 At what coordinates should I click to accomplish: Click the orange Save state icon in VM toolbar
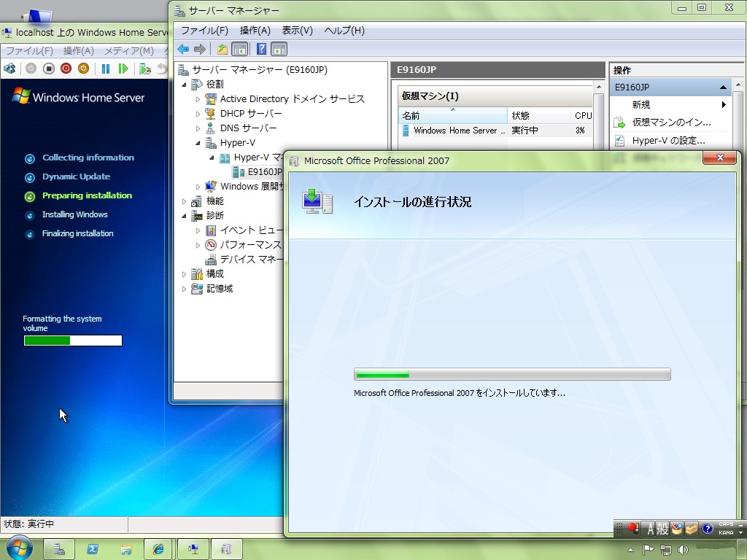(x=83, y=69)
